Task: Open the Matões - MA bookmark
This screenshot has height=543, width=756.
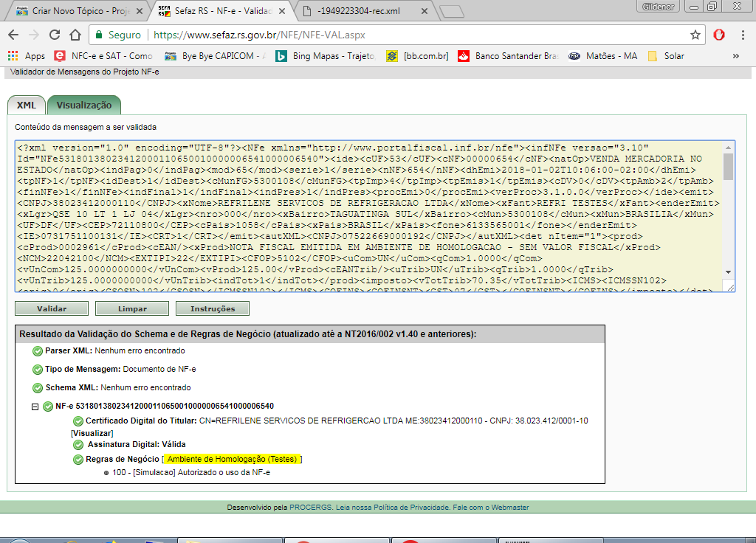Action: coord(603,56)
